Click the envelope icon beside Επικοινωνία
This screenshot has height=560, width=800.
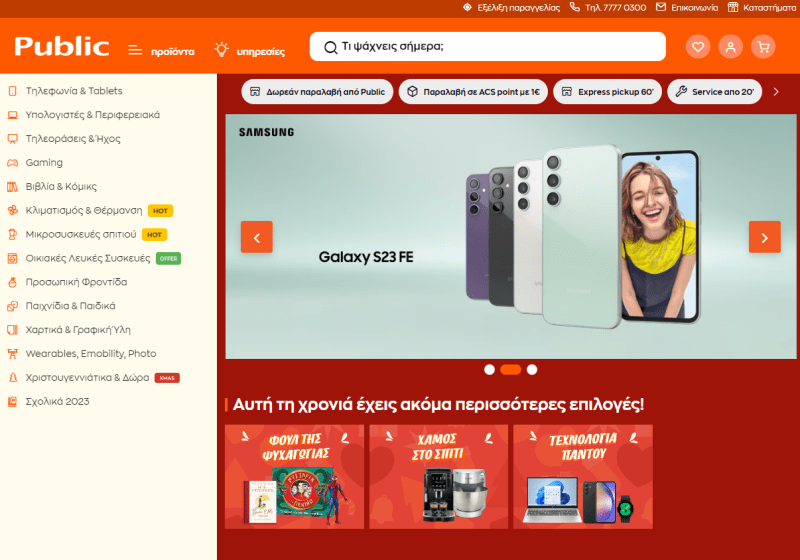point(661,7)
